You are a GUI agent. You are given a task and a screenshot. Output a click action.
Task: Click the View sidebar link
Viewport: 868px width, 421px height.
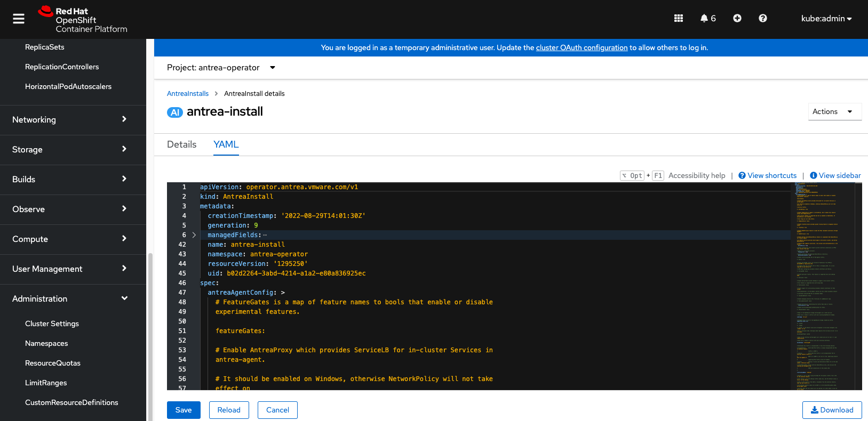(x=840, y=175)
